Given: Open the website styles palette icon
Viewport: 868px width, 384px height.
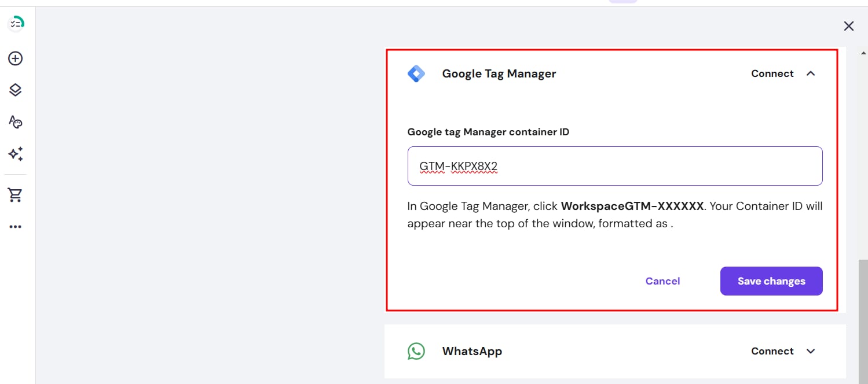Looking at the screenshot, I should [16, 121].
